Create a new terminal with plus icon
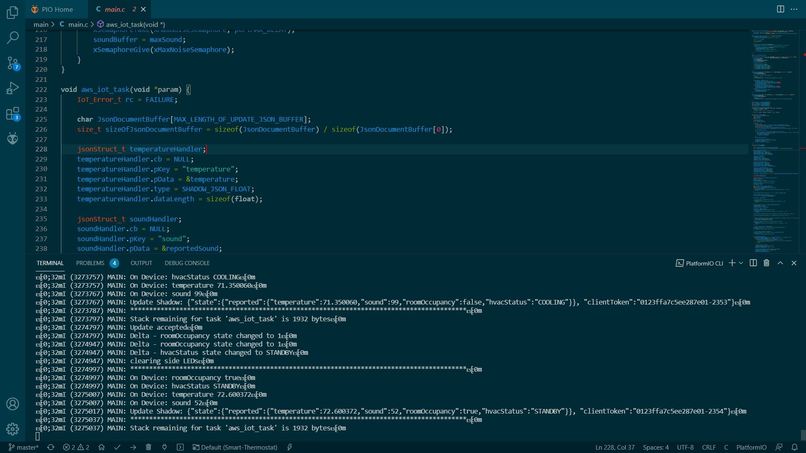This screenshot has width=806, height=453. 732,263
